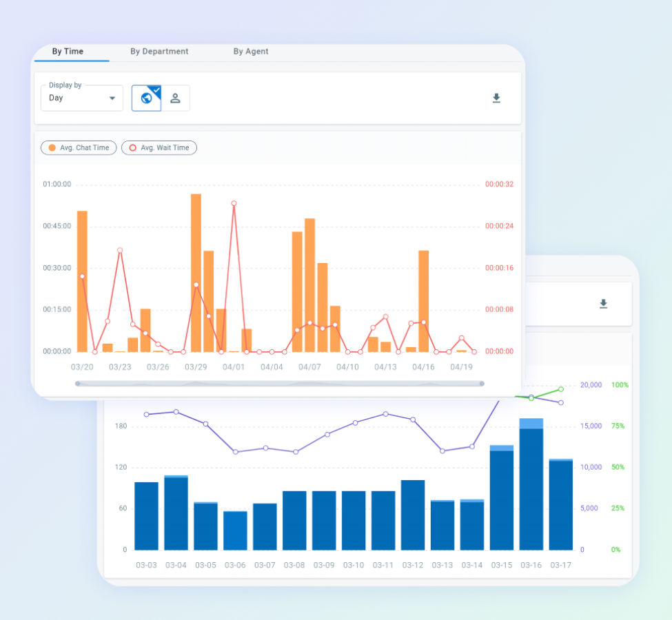Click the right handle of the range slider
This screenshot has height=620, width=672.
[482, 384]
